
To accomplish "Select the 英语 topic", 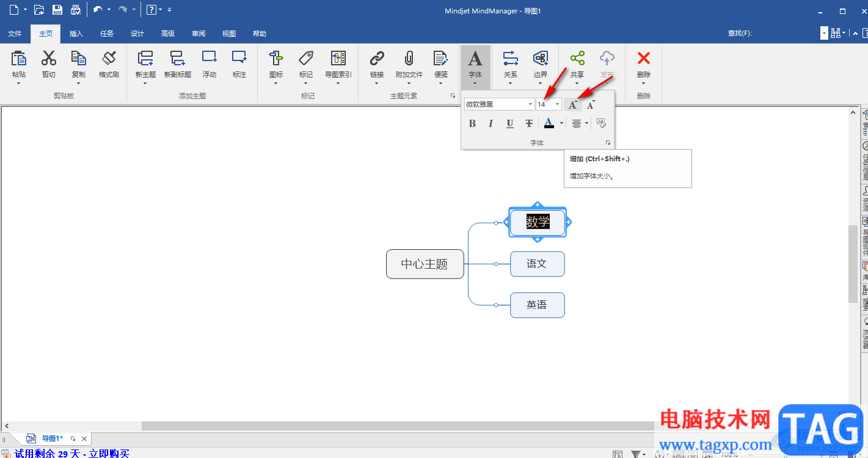I will (538, 305).
